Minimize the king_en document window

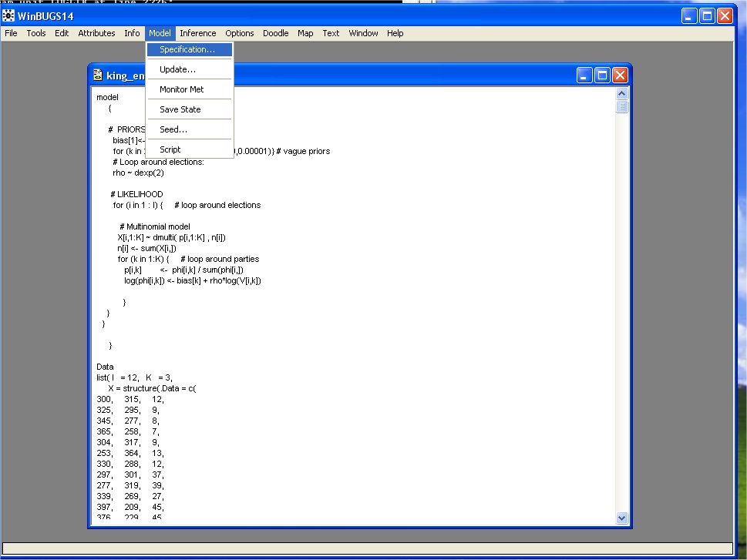[x=585, y=75]
